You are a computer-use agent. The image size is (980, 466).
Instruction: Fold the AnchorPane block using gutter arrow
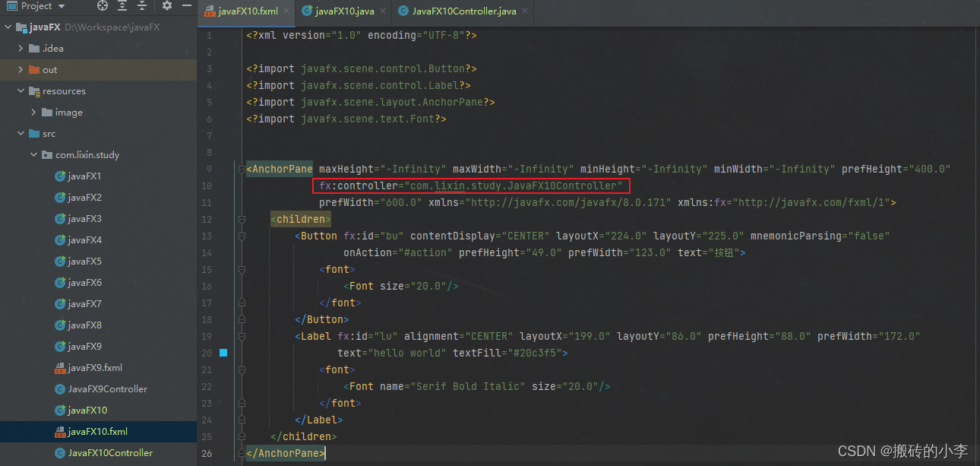pyautogui.click(x=242, y=168)
